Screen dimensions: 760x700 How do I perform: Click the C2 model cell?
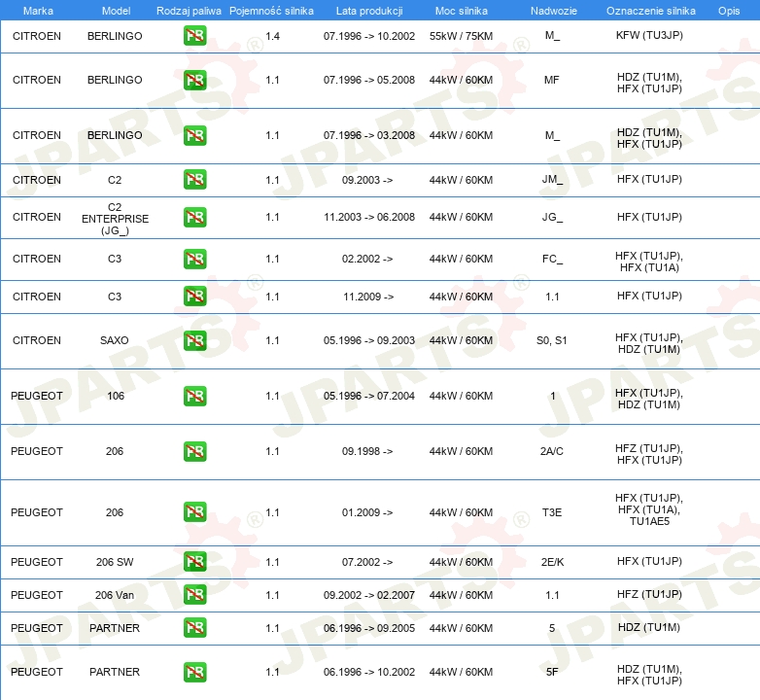(x=115, y=180)
